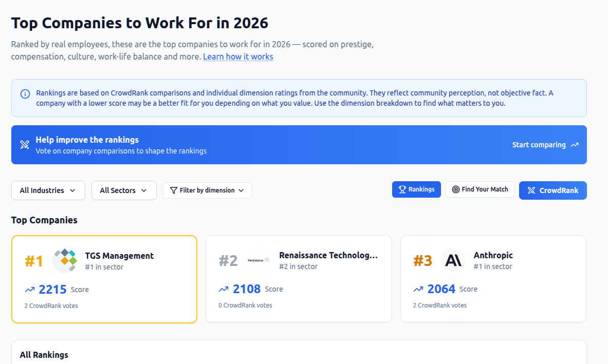Screen dimensions: 608x364
Task: Open the CrowdRank button
Action: [x=553, y=190]
